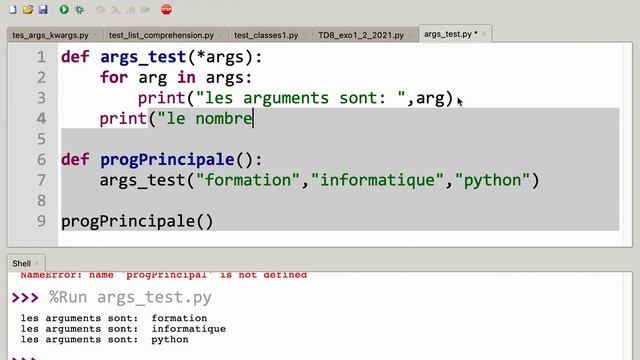Close the test_classes1.py tab
Viewport: 640px width, 360px height.
click(x=305, y=36)
